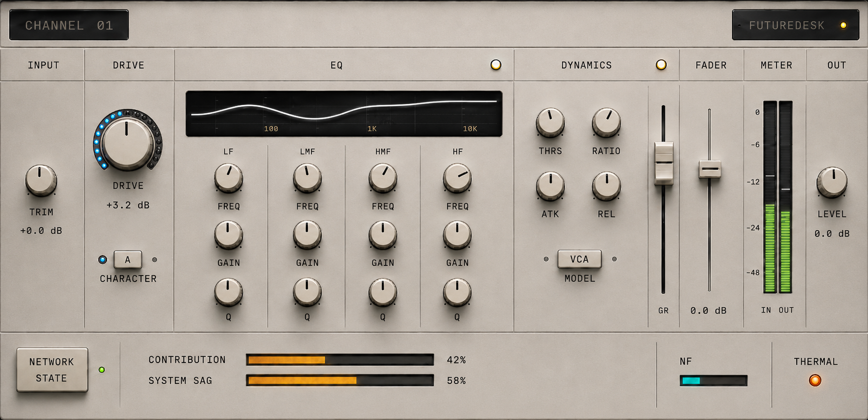Screen dimensions: 868x420
Task: Click the NETWORK STATE button
Action: (52, 370)
